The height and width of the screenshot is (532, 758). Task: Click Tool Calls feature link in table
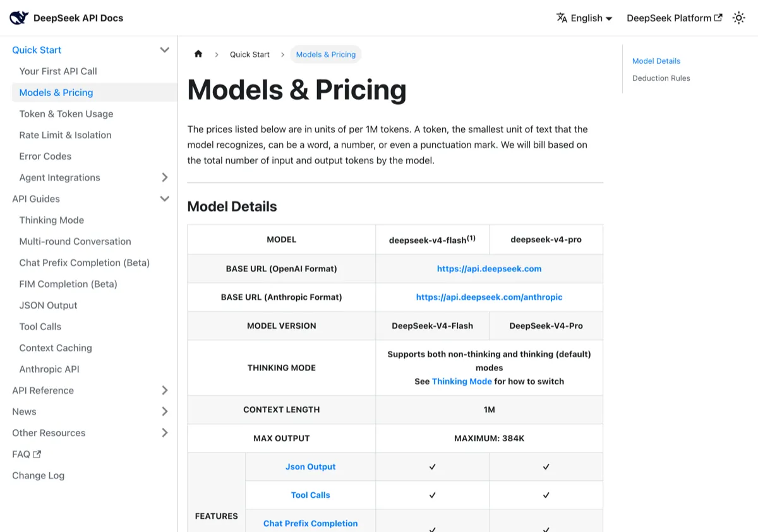click(x=310, y=495)
